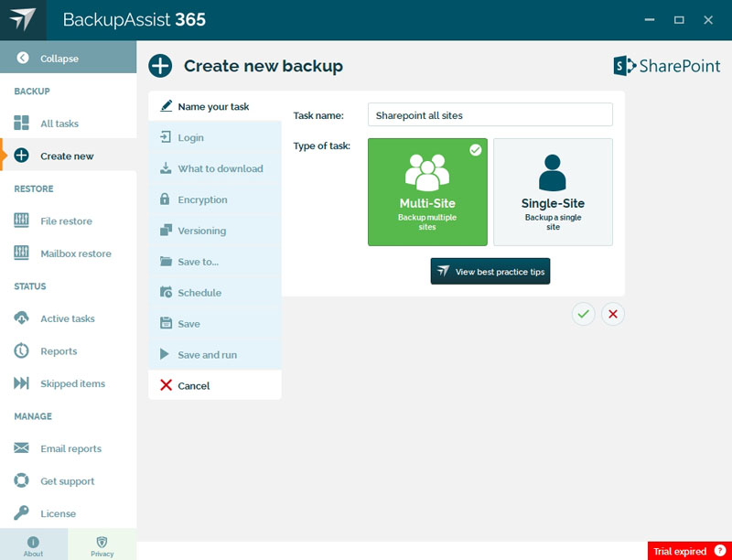Screen dimensions: 732x560
Task: Open the License key icon
Action: click(21, 513)
